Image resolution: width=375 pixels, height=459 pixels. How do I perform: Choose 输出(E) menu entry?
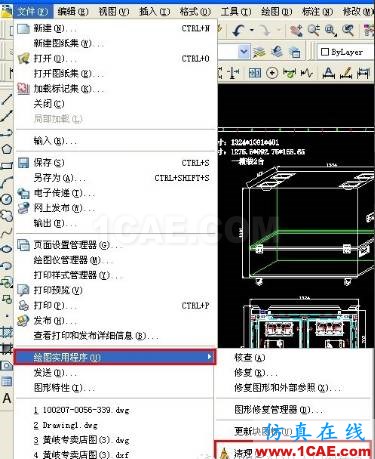(x=116, y=223)
